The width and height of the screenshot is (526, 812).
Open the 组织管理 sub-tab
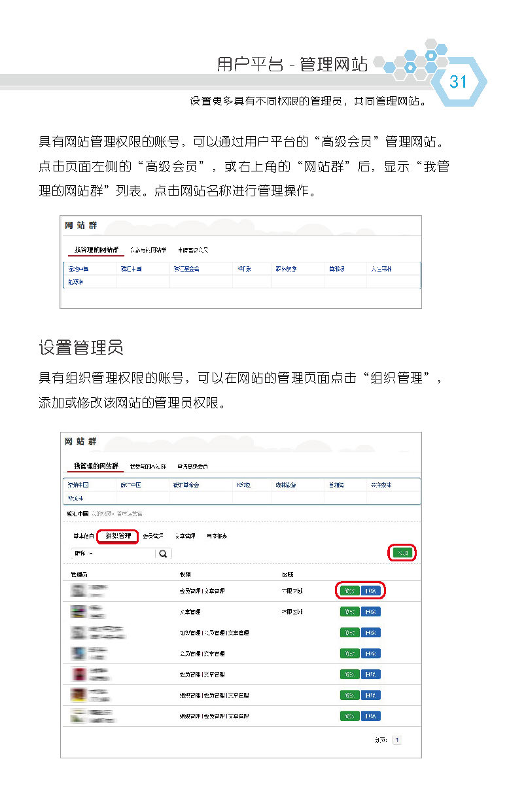pos(118,536)
